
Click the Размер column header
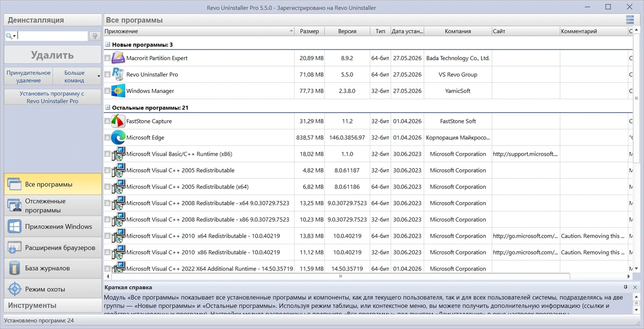[x=310, y=31]
